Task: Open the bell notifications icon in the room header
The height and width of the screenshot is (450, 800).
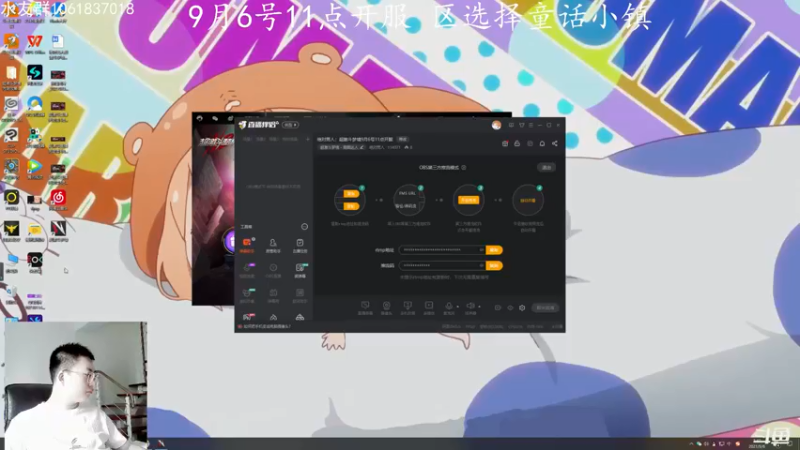Action: [x=542, y=144]
